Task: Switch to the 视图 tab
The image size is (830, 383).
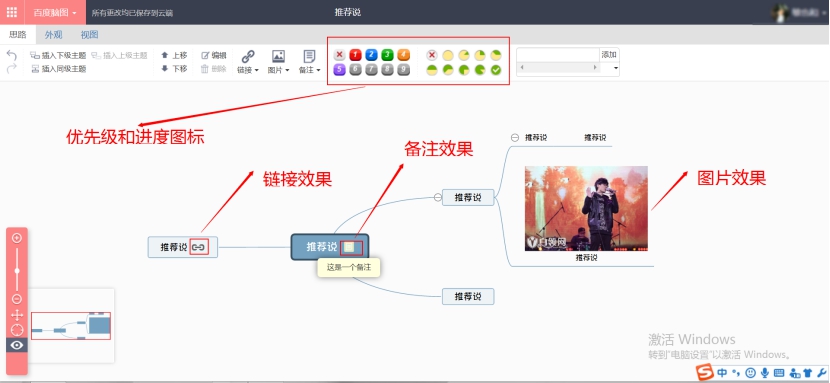Action: [89, 35]
